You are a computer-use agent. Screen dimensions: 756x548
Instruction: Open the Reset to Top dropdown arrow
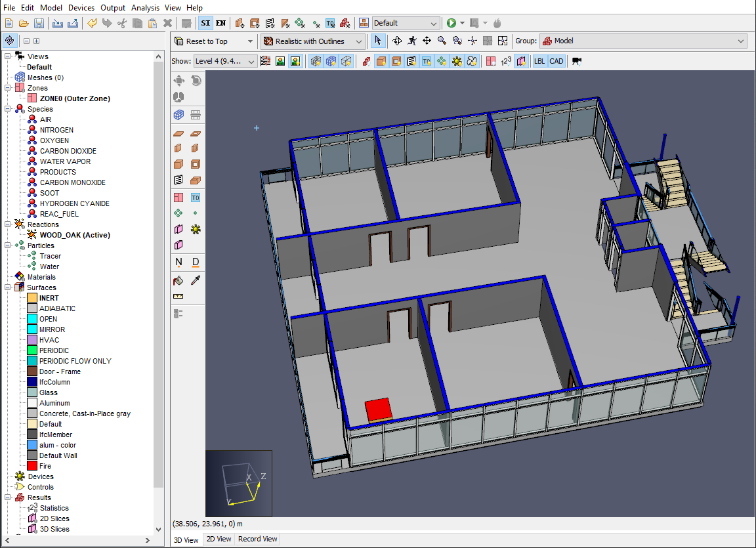[x=250, y=41]
